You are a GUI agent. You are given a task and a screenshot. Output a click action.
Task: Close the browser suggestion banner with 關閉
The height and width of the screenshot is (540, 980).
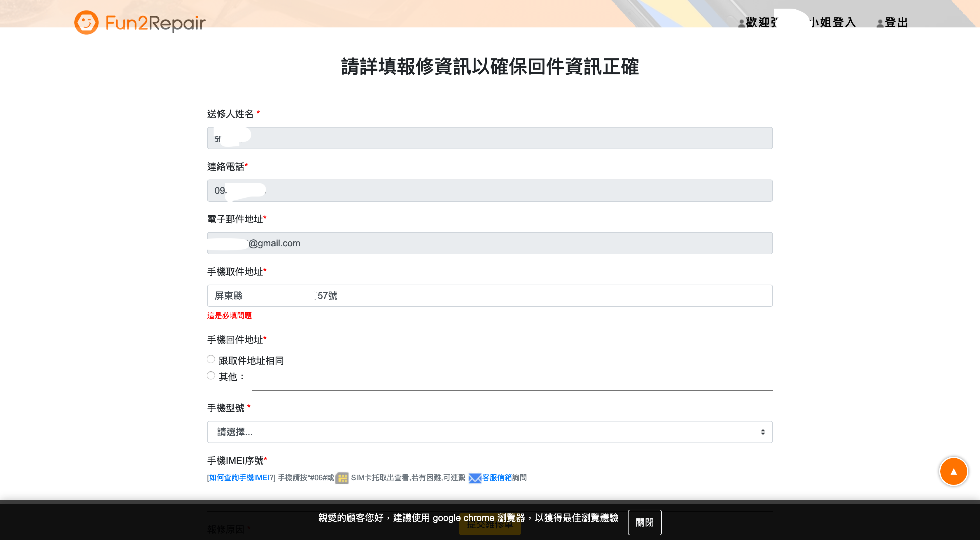coord(645,522)
